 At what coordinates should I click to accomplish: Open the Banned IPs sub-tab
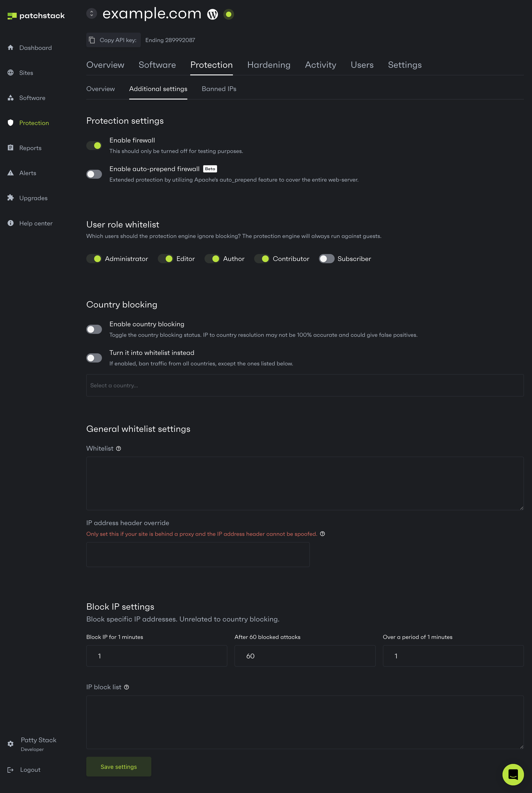pyautogui.click(x=219, y=89)
